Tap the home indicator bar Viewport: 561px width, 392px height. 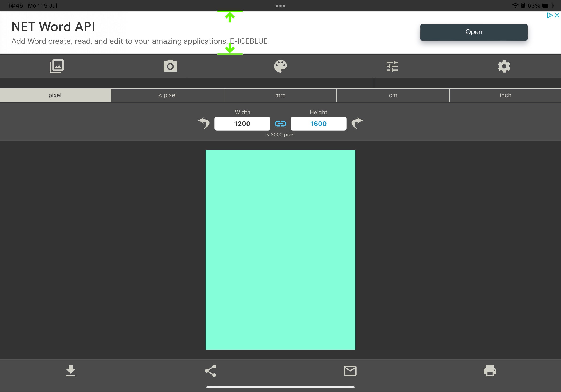pyautogui.click(x=280, y=387)
